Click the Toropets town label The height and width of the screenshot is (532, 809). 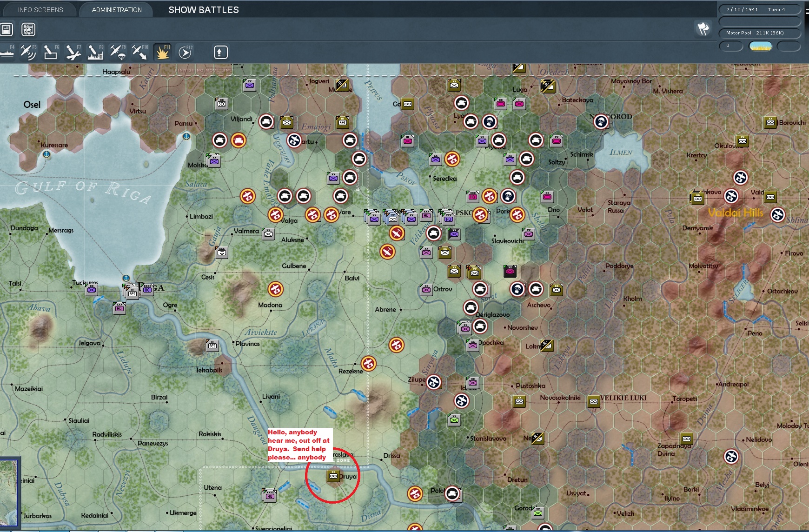[x=685, y=399]
